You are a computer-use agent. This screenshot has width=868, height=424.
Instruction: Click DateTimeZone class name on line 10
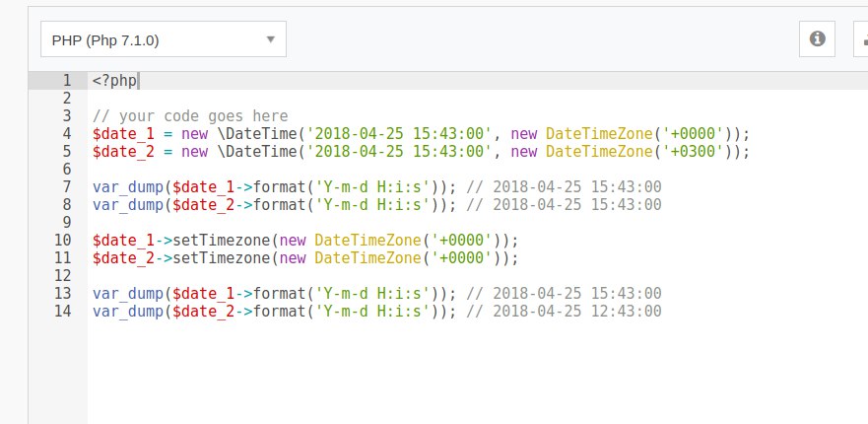tap(367, 241)
